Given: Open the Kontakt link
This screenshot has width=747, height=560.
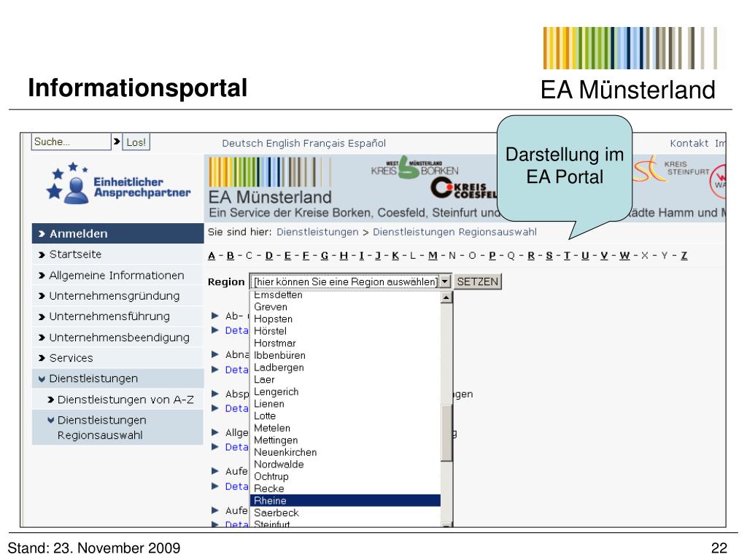Looking at the screenshot, I should [x=689, y=144].
